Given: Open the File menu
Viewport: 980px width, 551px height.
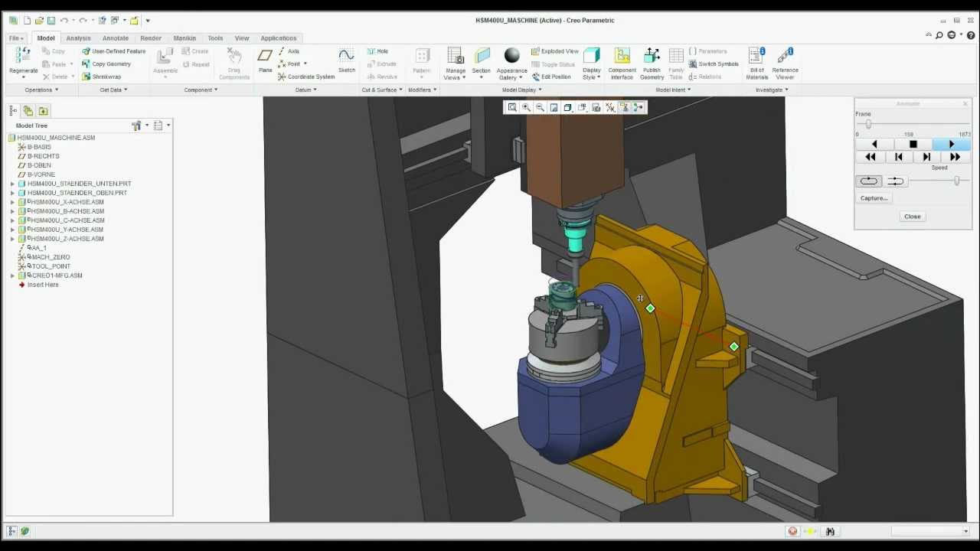Looking at the screenshot, I should [16, 38].
